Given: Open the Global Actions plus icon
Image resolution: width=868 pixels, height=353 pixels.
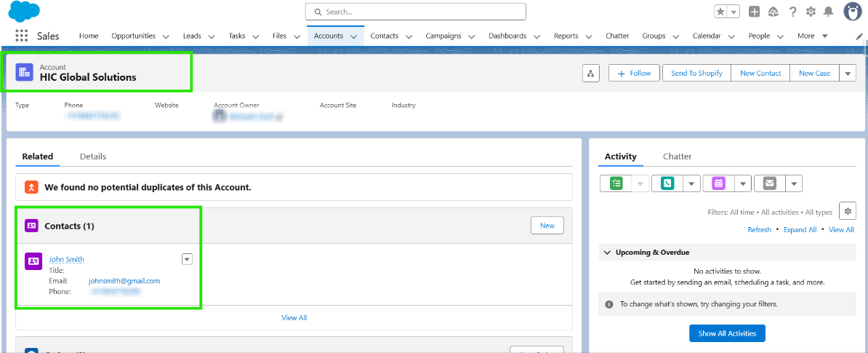Looking at the screenshot, I should pyautogui.click(x=754, y=12).
